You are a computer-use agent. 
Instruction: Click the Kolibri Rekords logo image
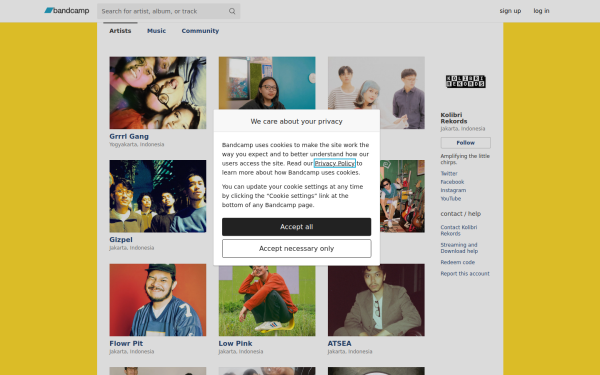click(x=466, y=82)
